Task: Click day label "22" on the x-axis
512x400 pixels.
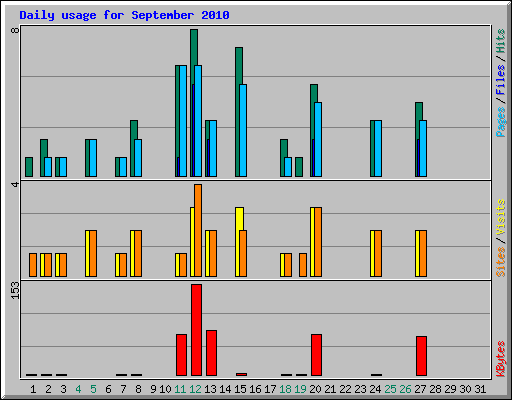Action: coord(345,389)
